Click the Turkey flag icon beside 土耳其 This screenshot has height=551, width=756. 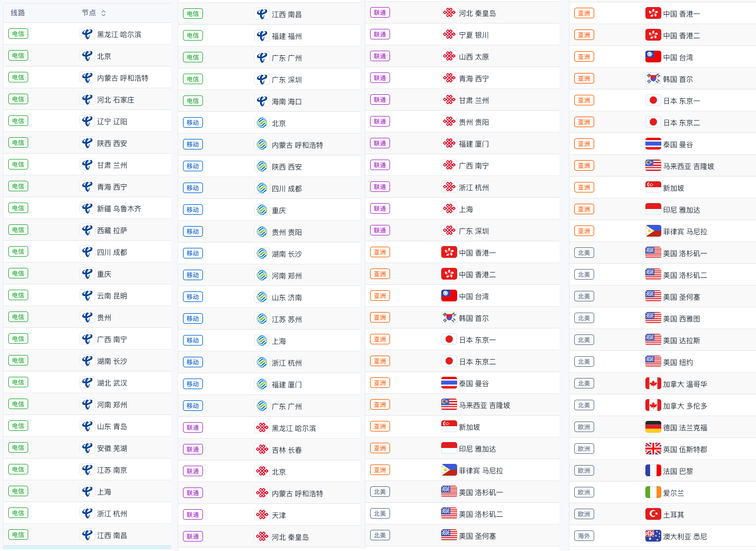[653, 514]
